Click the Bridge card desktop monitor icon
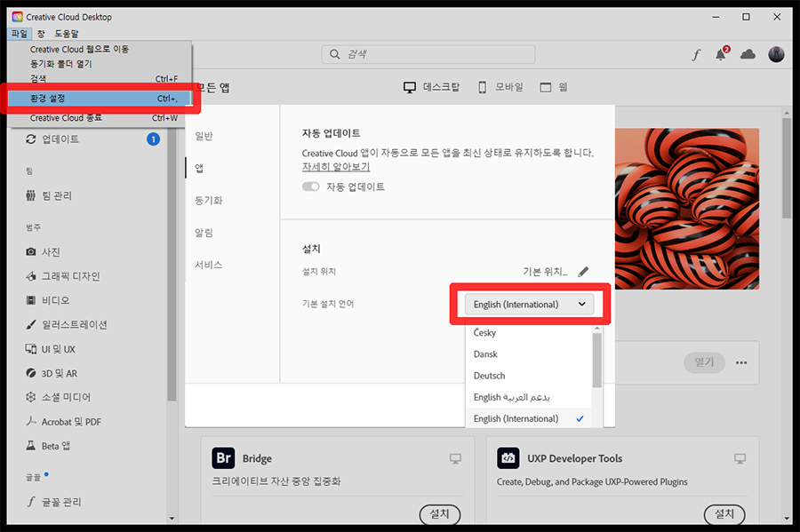The width and height of the screenshot is (800, 532). [456, 458]
